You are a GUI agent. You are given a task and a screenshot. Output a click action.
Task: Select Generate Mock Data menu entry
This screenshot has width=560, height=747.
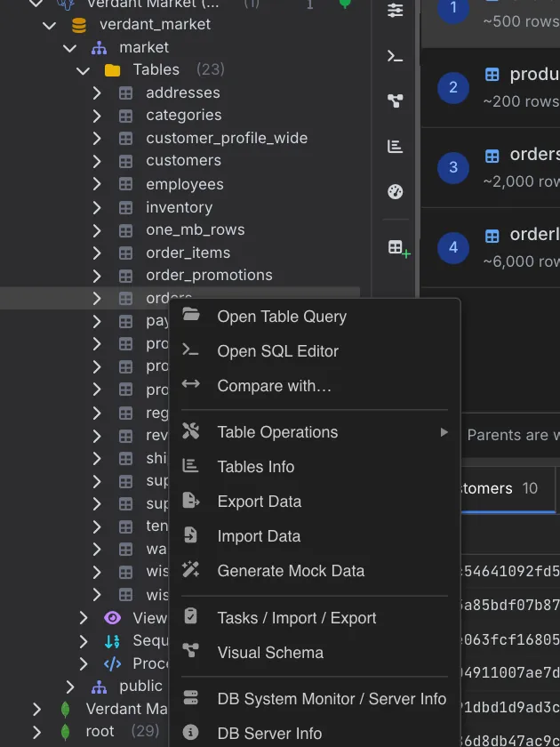point(315,571)
